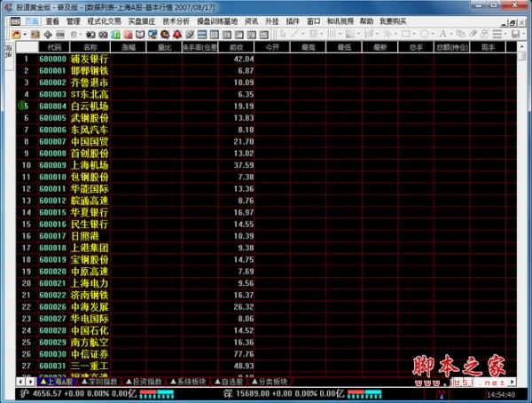Click the copy drawings toolbar icon
This screenshot has width=532, height=403.
click(x=461, y=34)
